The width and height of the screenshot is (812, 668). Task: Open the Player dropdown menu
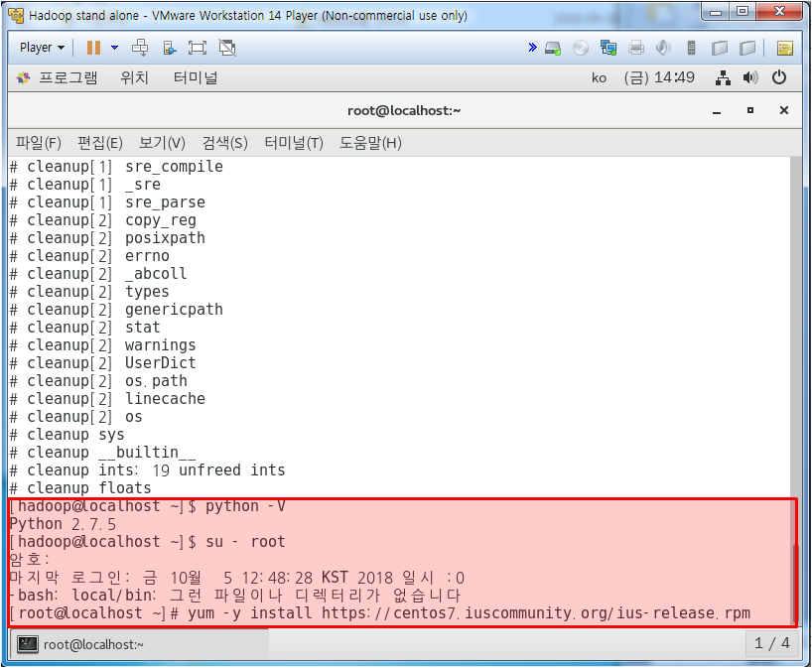(x=42, y=48)
